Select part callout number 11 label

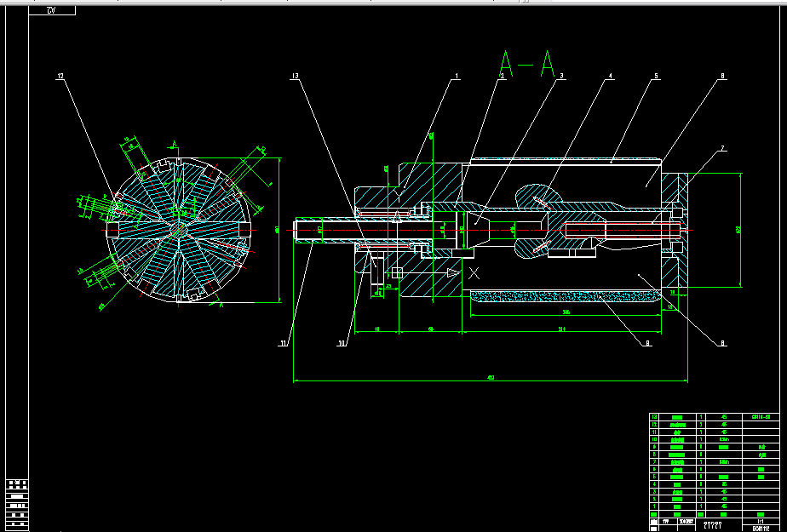(283, 344)
